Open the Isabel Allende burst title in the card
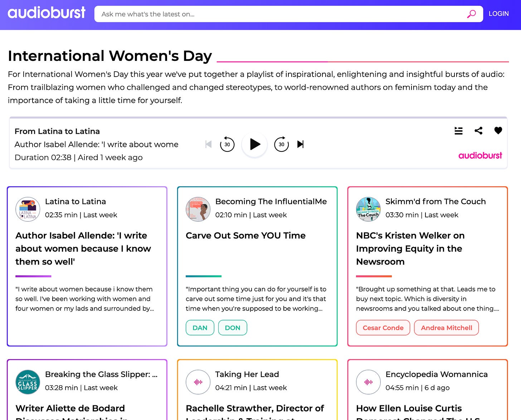This screenshot has width=521, height=420. [x=83, y=248]
